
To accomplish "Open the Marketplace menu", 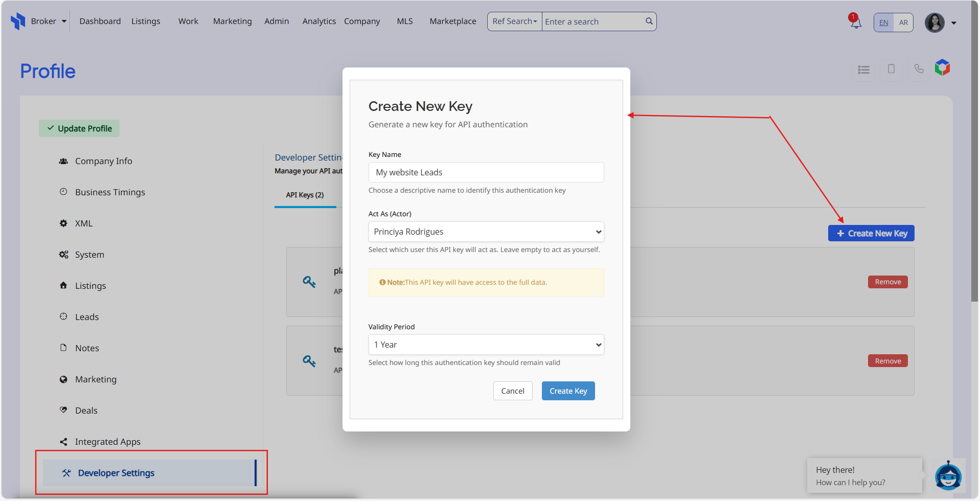I will [x=452, y=21].
